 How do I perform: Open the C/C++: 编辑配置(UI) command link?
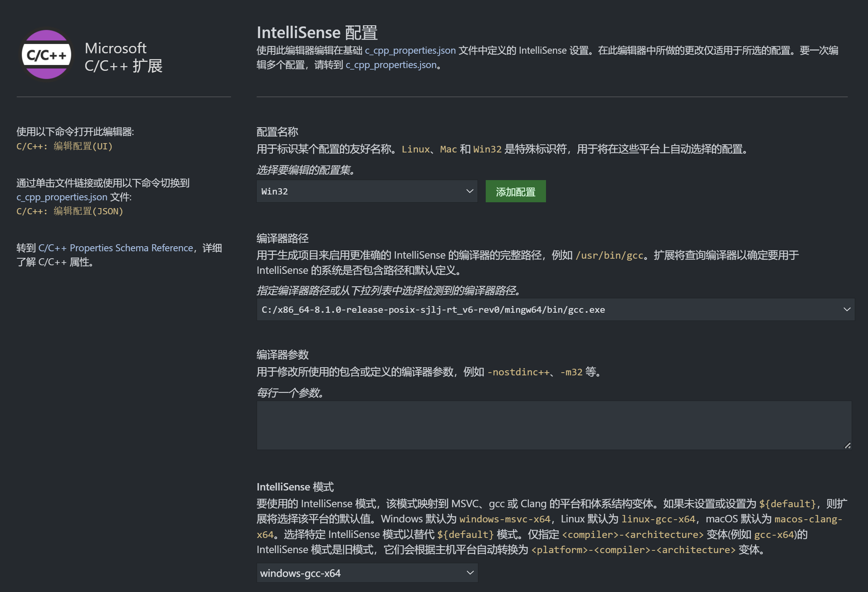click(x=64, y=147)
